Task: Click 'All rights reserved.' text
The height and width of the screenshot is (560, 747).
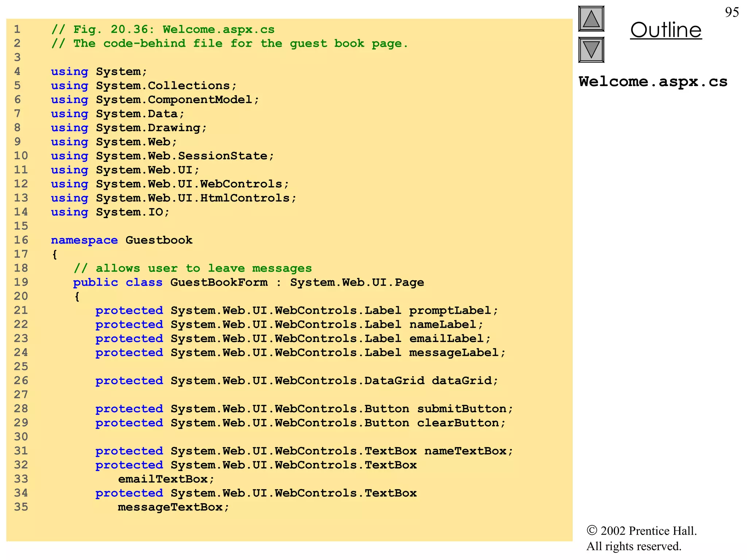Action: (634, 546)
